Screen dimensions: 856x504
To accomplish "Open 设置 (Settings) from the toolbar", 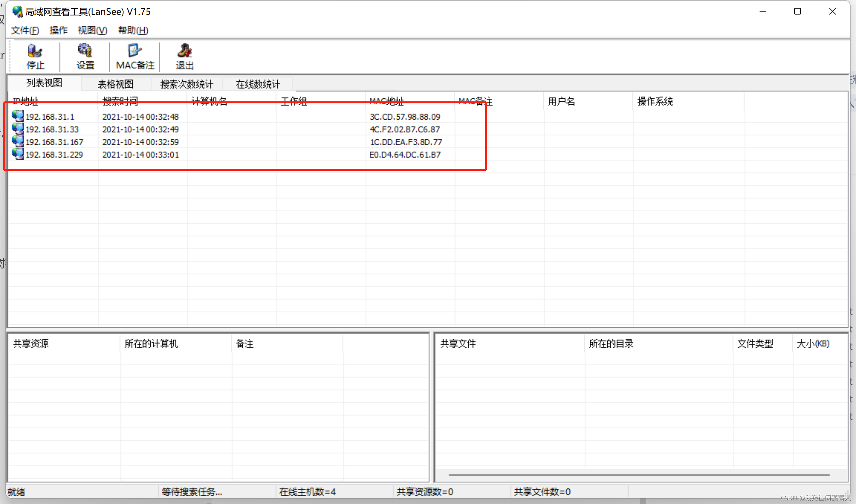I will coord(85,56).
